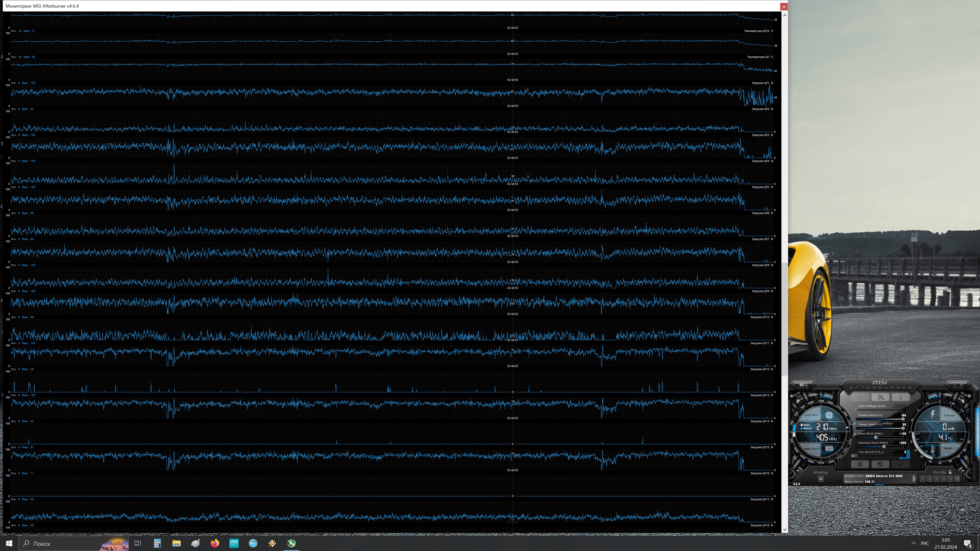The image size is (980, 551).
Task: Click the Kombustor K button
Action: 860,397
